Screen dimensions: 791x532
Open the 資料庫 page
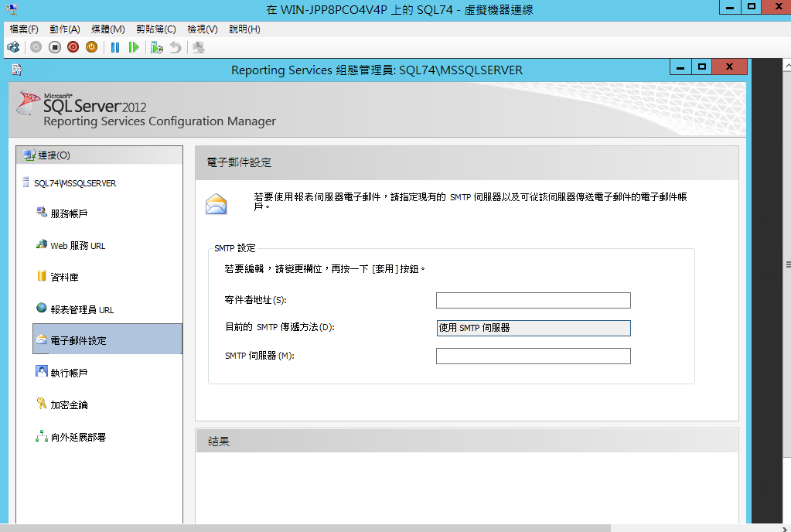[64, 278]
